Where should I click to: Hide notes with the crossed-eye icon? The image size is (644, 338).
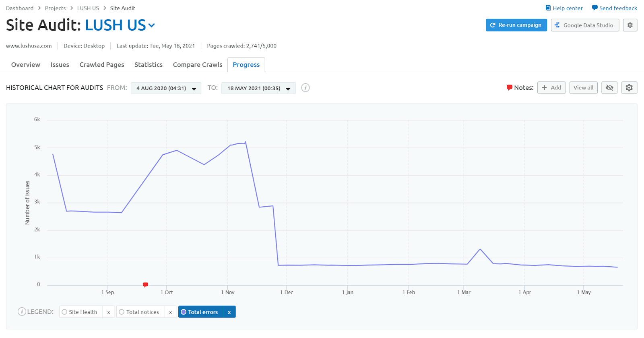coord(609,87)
